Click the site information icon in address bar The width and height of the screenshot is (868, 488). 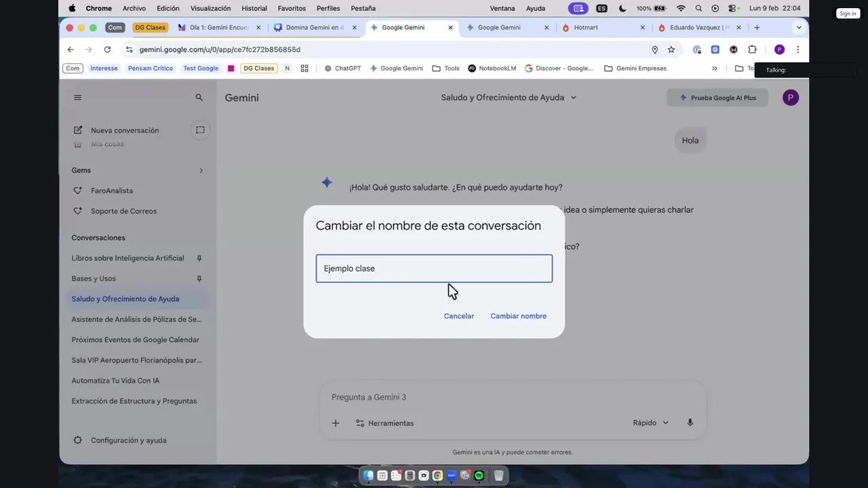pos(129,49)
